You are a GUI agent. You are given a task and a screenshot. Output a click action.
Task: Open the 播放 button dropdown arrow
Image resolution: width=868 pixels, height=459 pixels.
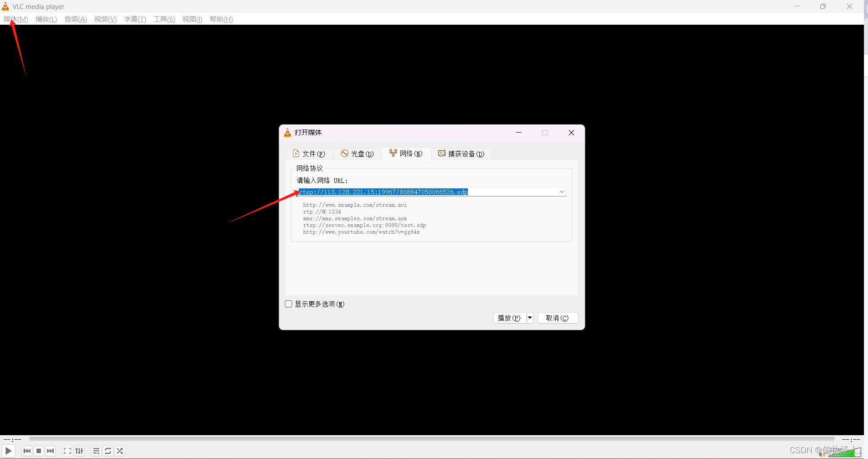click(x=529, y=318)
